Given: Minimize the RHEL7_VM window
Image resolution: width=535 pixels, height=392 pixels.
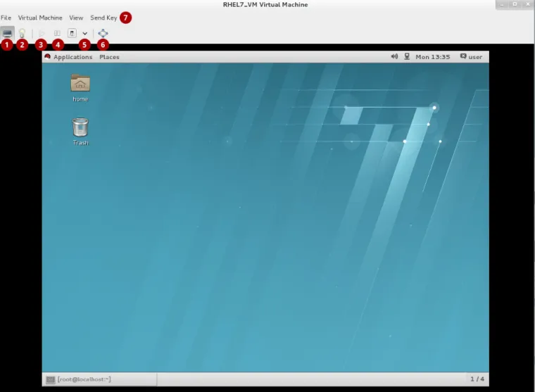Looking at the screenshot, I should [x=502, y=4].
